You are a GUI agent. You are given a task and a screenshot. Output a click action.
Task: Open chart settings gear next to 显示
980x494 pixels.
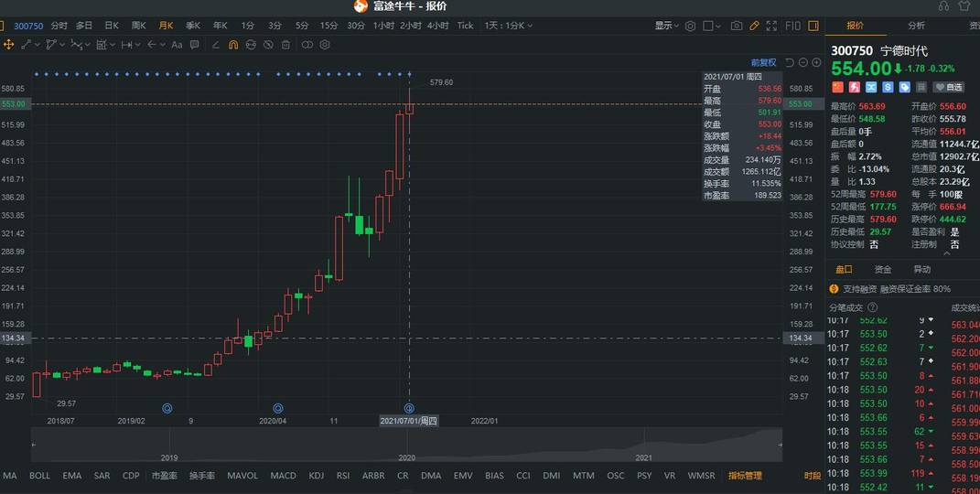click(690, 26)
